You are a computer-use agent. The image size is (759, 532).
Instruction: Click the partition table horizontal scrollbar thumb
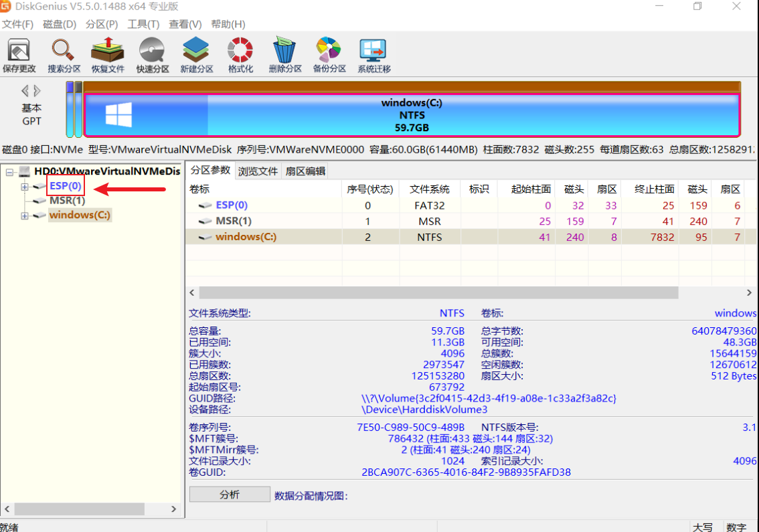(x=438, y=293)
